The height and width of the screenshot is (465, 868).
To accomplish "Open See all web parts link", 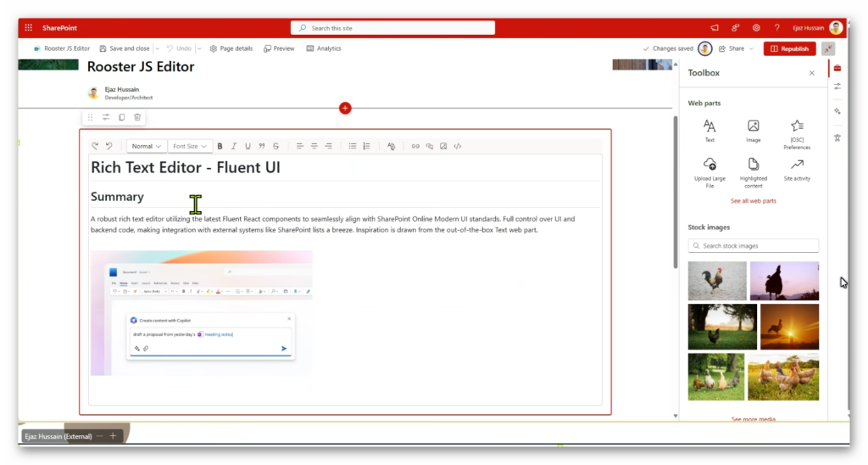I will 753,201.
